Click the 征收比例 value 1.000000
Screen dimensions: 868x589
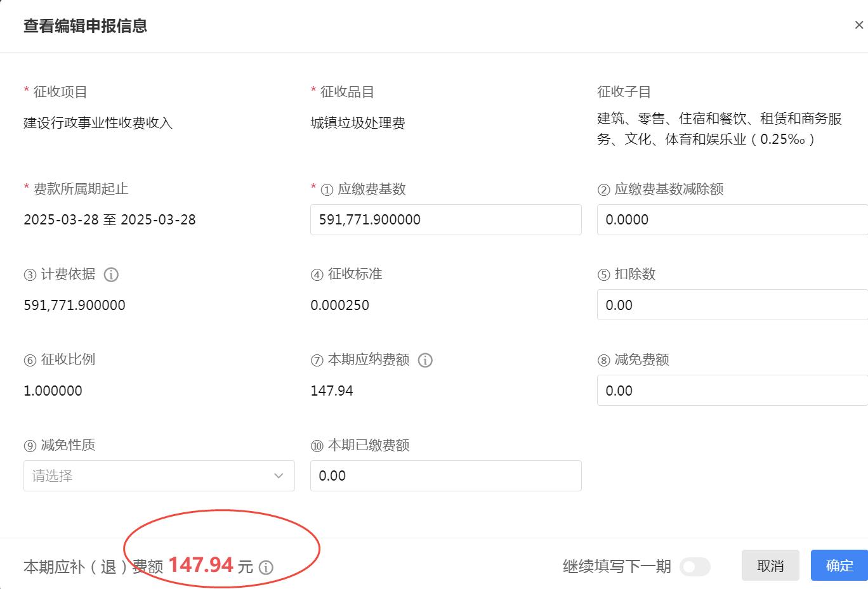tap(53, 391)
